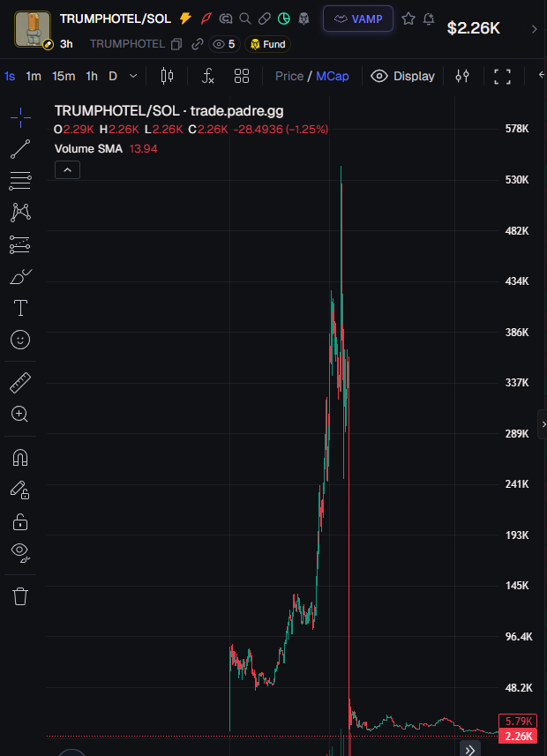Click the 530K price axis label
The width and height of the screenshot is (547, 756).
tap(517, 180)
